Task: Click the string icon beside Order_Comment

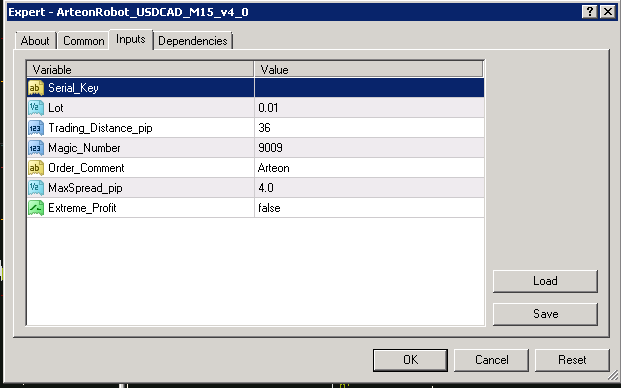Action: point(36,168)
